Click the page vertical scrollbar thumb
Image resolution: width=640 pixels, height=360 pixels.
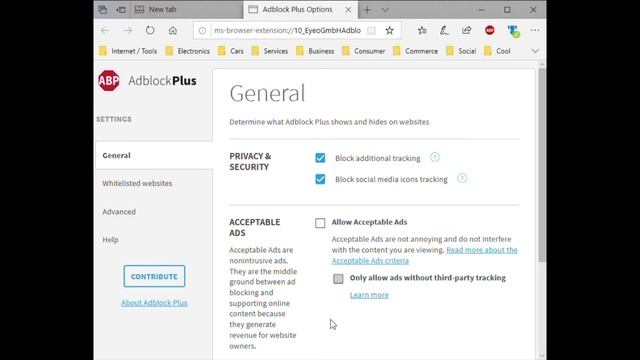coord(542,165)
